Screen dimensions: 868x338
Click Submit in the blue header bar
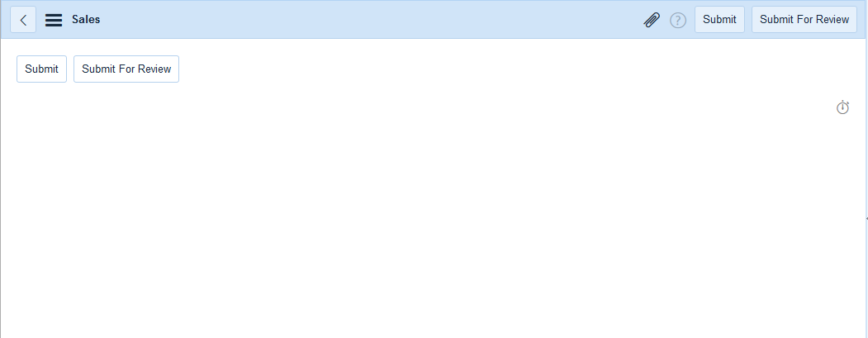point(719,19)
